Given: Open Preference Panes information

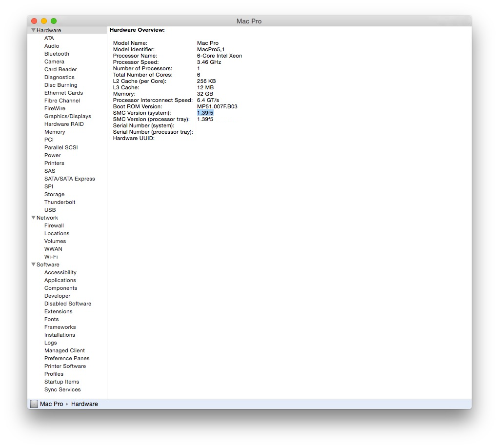Looking at the screenshot, I should click(67, 358).
